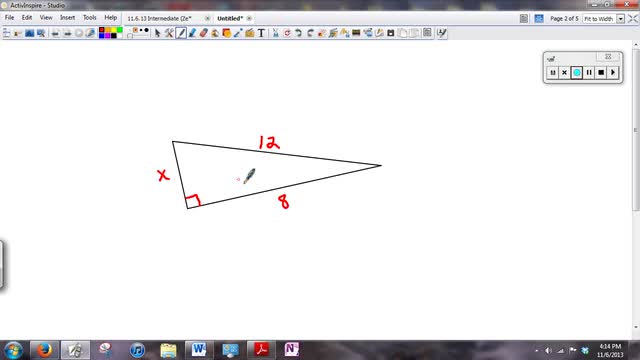Screen dimensions: 640x360
Task: Select the Highlighter tool
Action: click(192, 33)
